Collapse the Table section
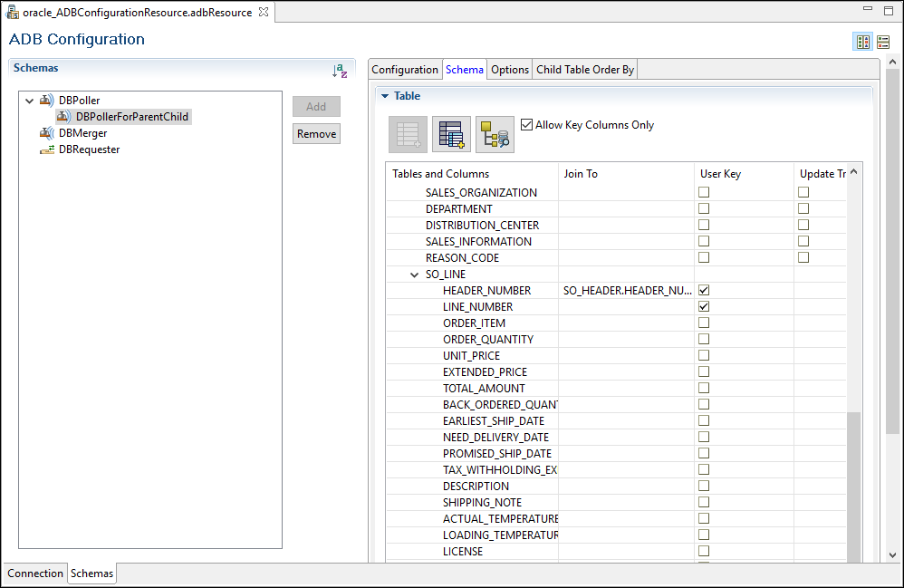Viewport: 904px width, 588px height. (x=384, y=96)
